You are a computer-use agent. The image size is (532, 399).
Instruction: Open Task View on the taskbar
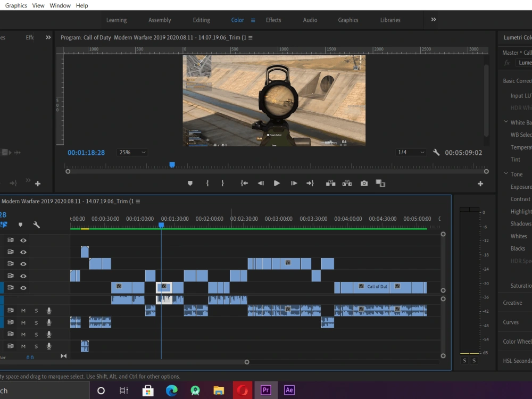[x=124, y=390]
